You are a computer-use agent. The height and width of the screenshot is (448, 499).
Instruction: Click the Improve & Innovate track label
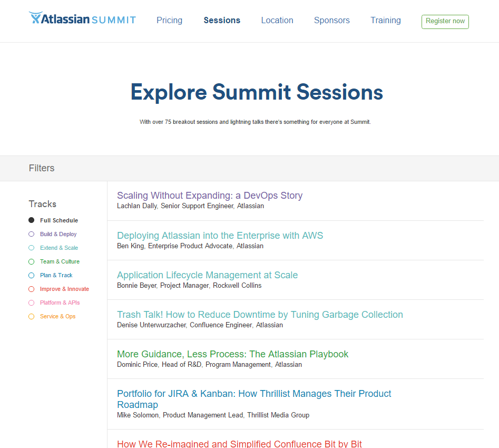[64, 289]
